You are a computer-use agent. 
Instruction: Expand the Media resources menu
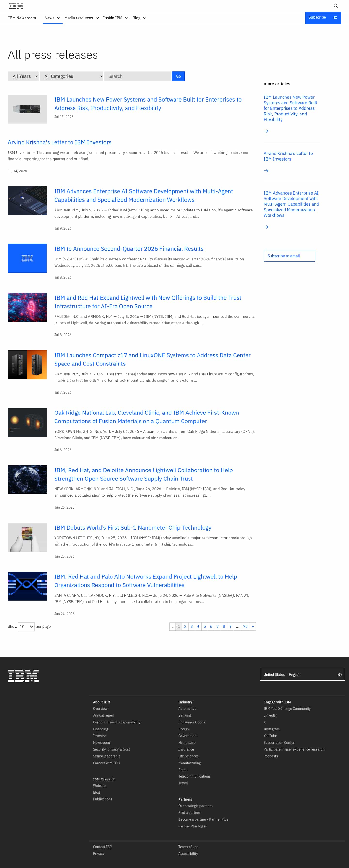tap(81, 18)
